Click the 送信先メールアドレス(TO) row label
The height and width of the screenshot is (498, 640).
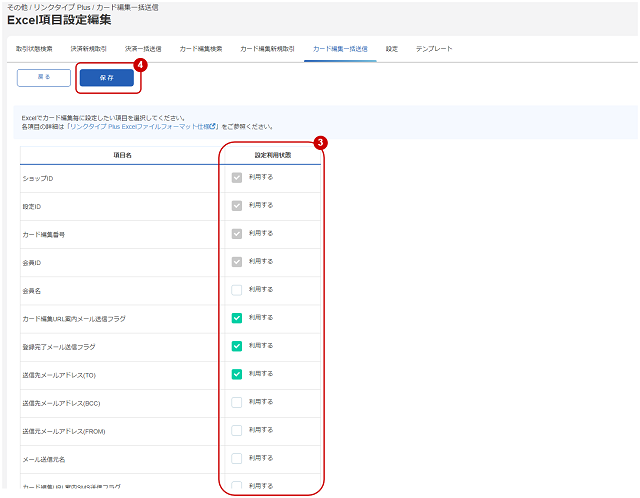[59, 375]
